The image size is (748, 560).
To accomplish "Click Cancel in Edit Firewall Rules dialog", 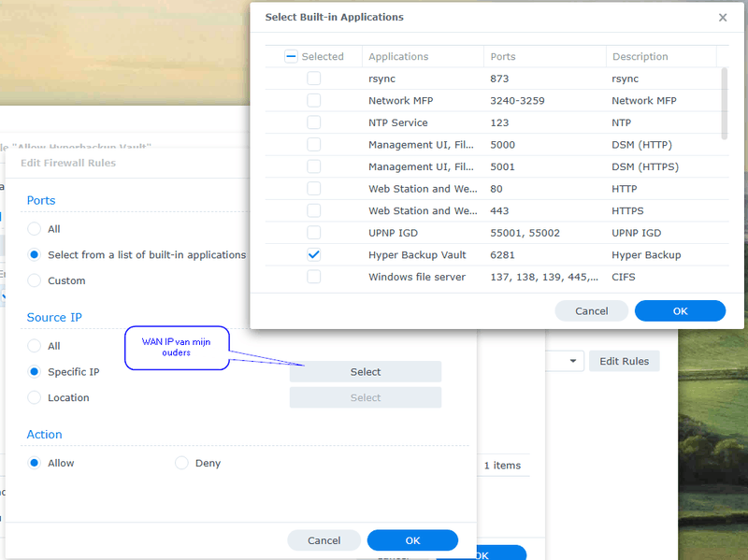I will point(324,540).
